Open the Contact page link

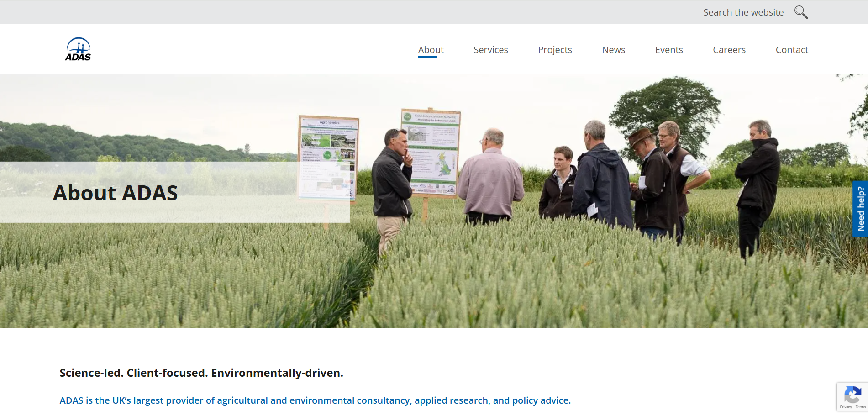[791, 50]
